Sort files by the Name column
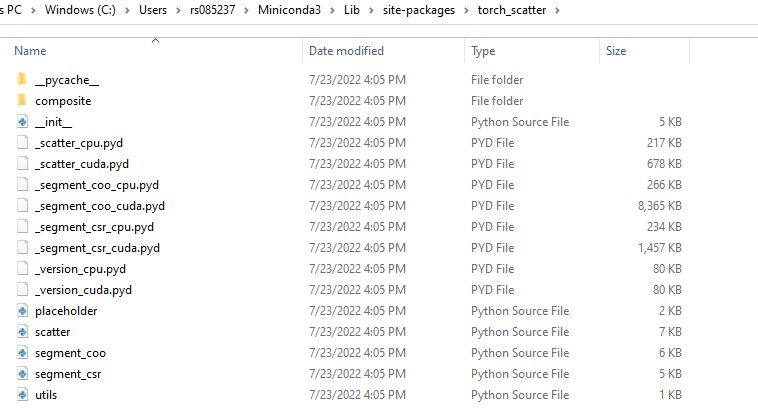Screen dimensions: 758x415 click(31, 50)
